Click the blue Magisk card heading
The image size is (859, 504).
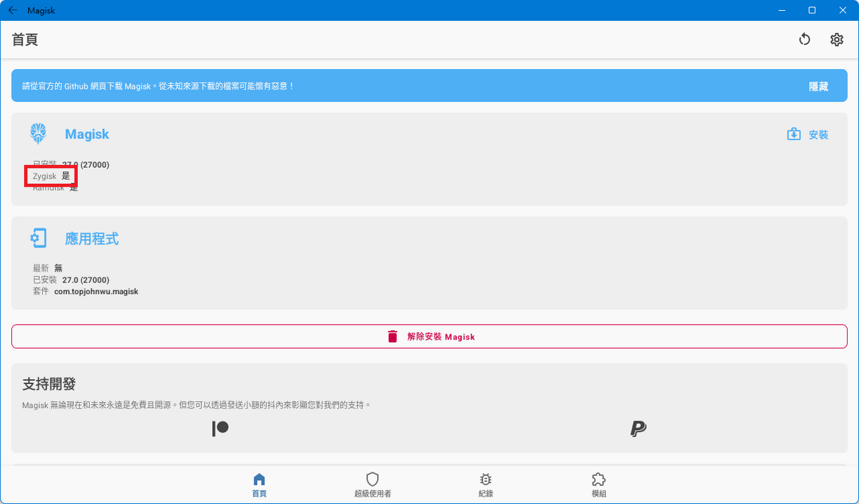coord(87,134)
